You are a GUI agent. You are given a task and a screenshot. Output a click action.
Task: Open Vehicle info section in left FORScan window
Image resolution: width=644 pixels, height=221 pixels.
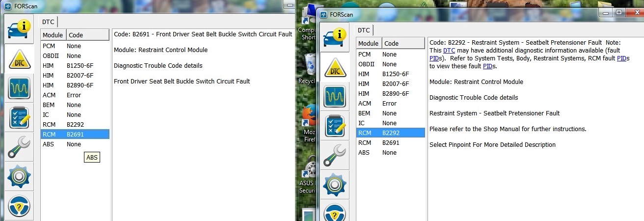coord(19,29)
